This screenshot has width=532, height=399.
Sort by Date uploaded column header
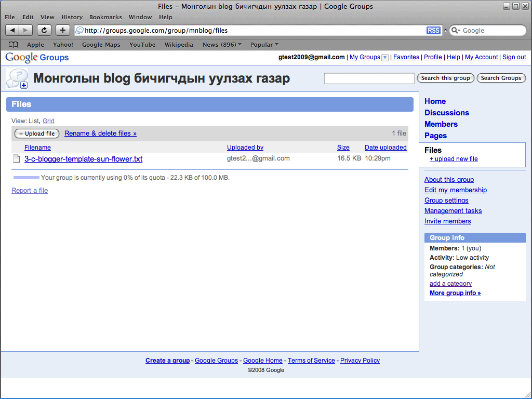(385, 147)
